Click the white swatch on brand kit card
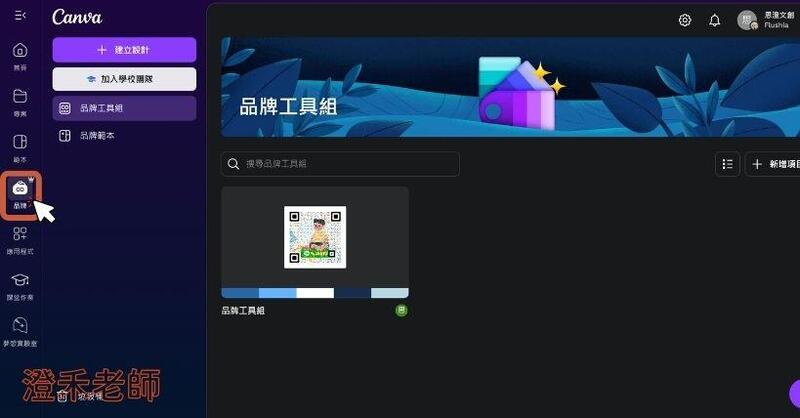The width and height of the screenshot is (800, 418). tap(315, 293)
